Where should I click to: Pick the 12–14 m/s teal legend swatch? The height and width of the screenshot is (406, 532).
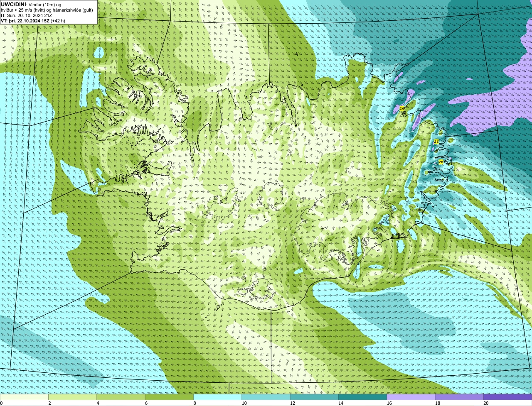click(x=314, y=397)
